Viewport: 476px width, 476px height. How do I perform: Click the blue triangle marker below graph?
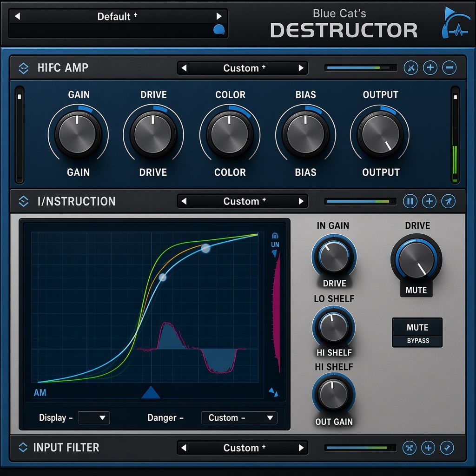click(151, 392)
